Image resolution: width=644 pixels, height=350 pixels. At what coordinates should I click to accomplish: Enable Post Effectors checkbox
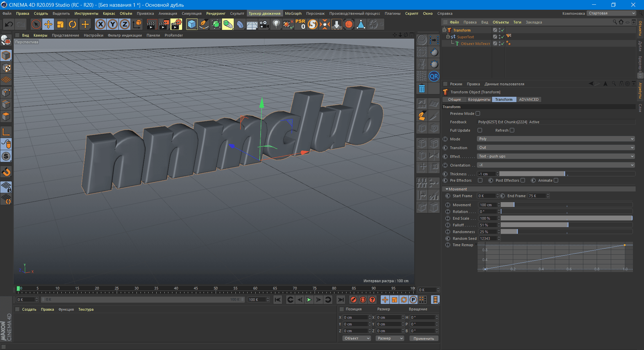(x=523, y=180)
